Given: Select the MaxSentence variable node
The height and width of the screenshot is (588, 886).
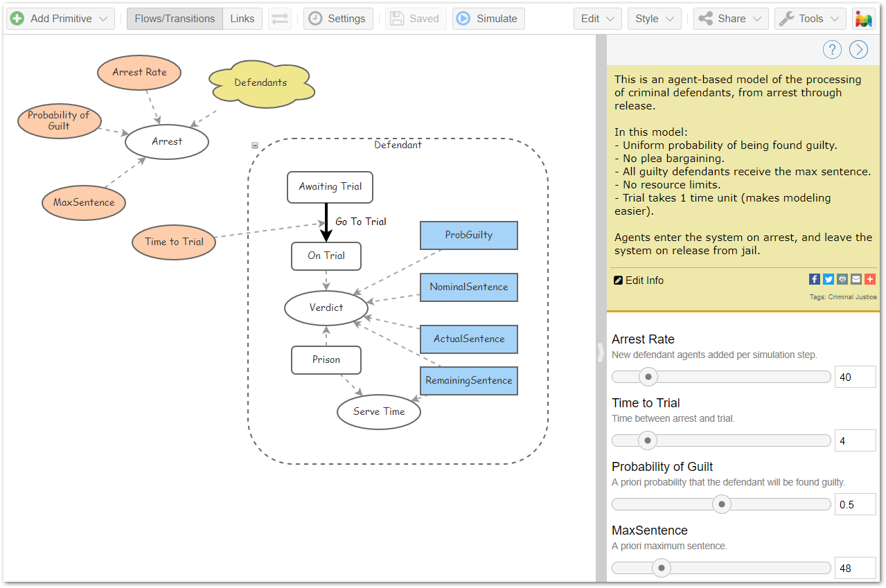Looking at the screenshot, I should pos(84,203).
